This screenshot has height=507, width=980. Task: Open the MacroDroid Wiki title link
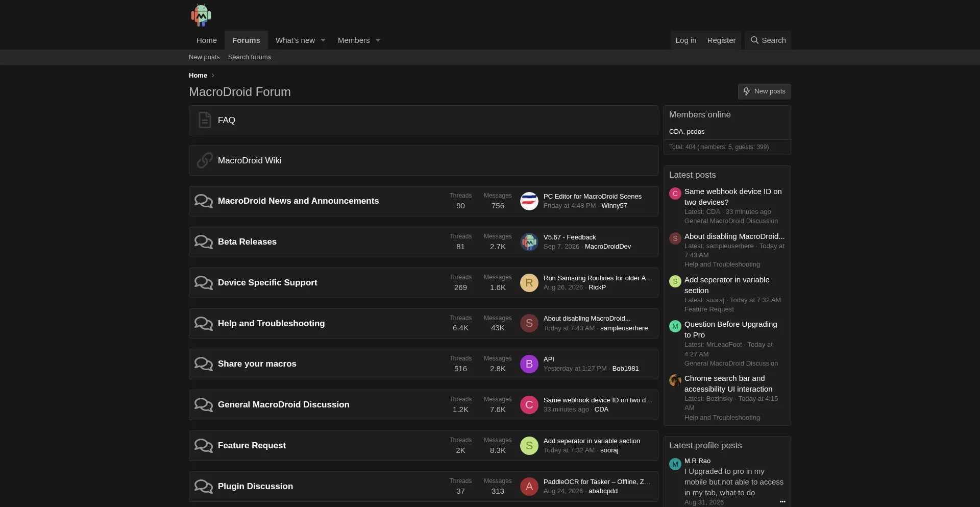pyautogui.click(x=250, y=161)
